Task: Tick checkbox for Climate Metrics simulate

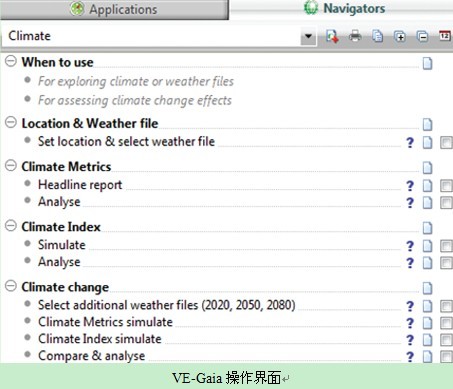Action: [x=446, y=323]
